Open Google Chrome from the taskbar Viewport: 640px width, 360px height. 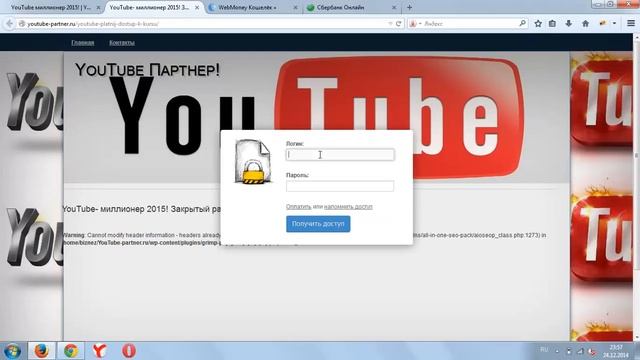[x=71, y=351]
